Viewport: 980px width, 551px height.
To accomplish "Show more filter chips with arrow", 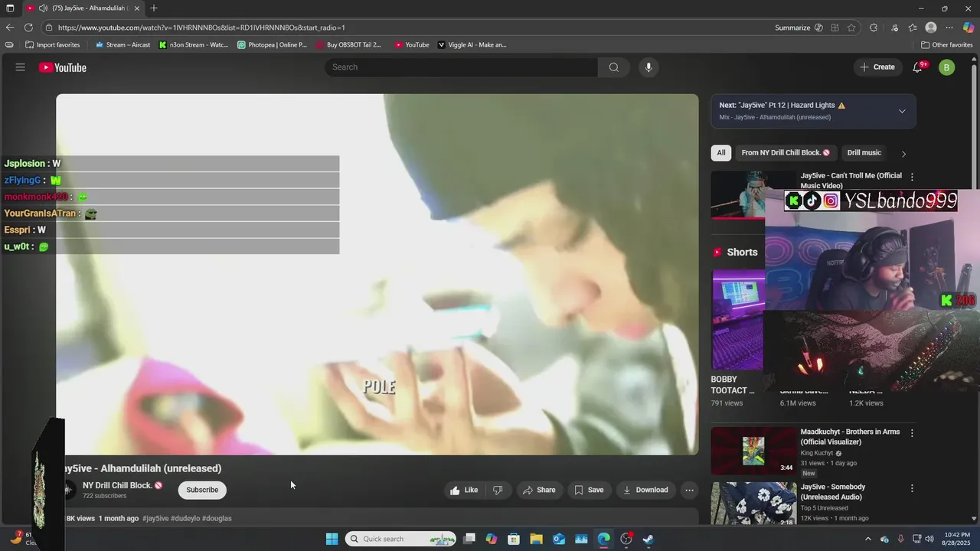I will (903, 153).
